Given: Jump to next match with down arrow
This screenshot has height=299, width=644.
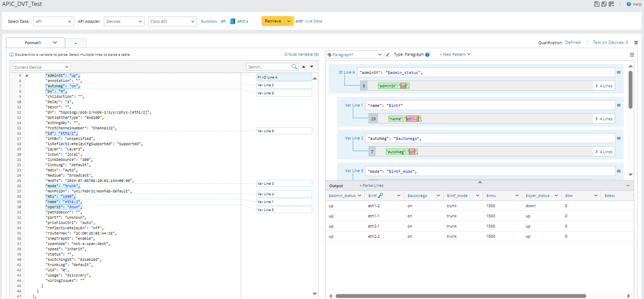Looking at the screenshot, I should point(312,67).
